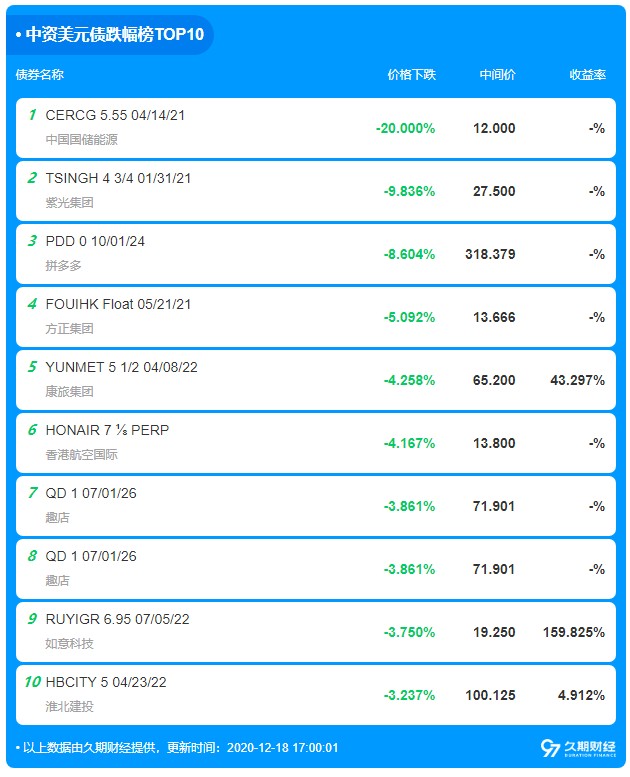This screenshot has width=630, height=777.
Task: Open CERCG 5.55 04/14/21 bond row
Action: pyautogui.click(x=316, y=128)
